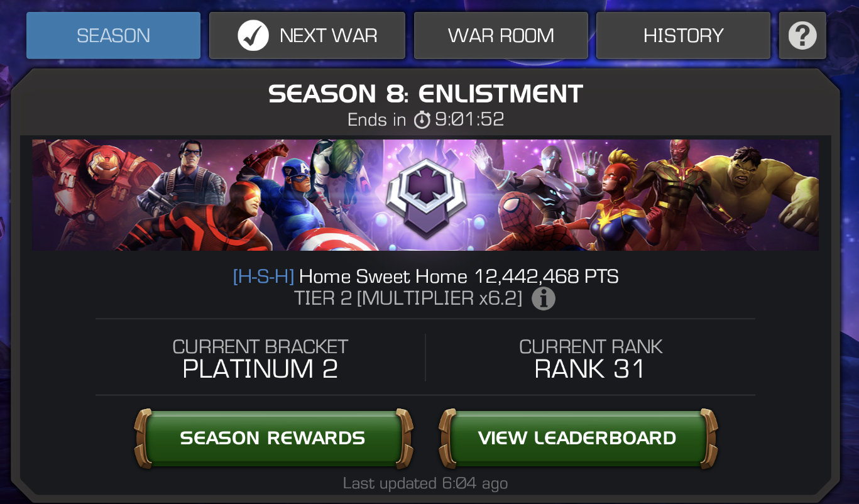The height and width of the screenshot is (504, 859).
Task: Open the Next War tab
Action: 307,36
